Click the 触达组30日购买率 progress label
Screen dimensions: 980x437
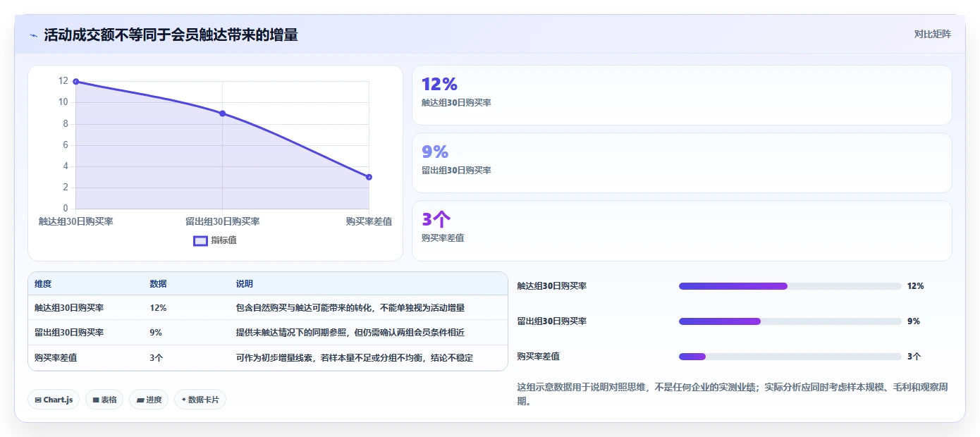point(552,286)
